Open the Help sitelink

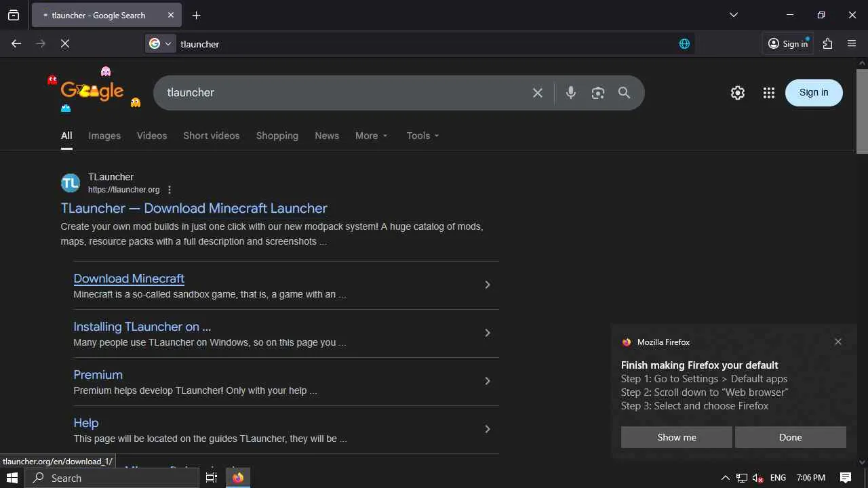pos(86,423)
